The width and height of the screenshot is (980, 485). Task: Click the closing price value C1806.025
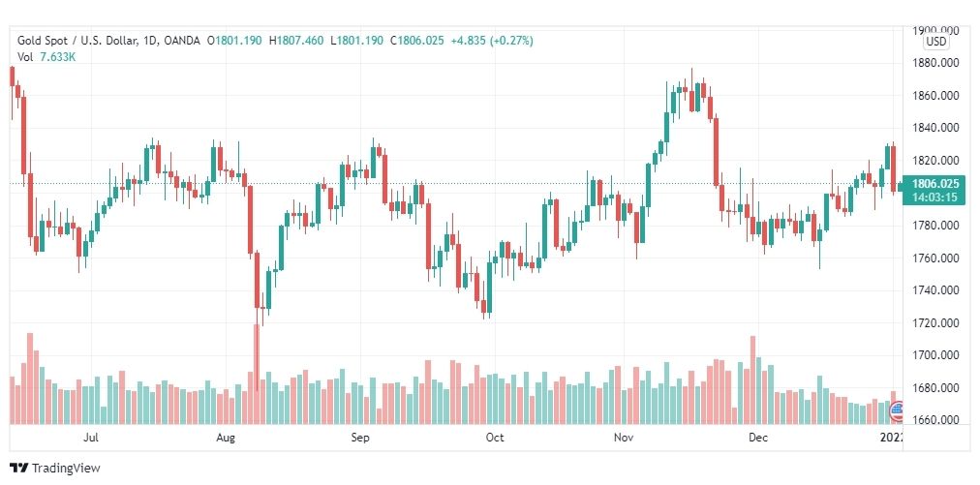(x=416, y=41)
